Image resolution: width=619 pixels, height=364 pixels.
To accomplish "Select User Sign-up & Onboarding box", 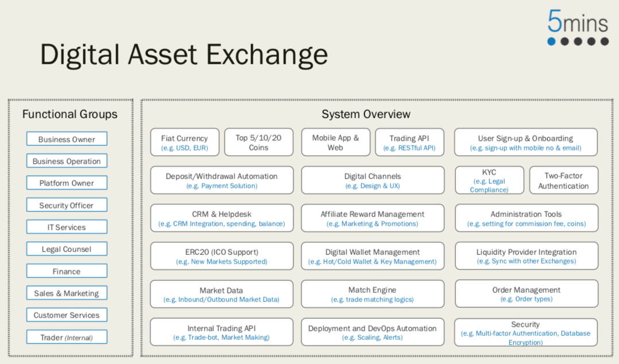I will pyautogui.click(x=526, y=142).
